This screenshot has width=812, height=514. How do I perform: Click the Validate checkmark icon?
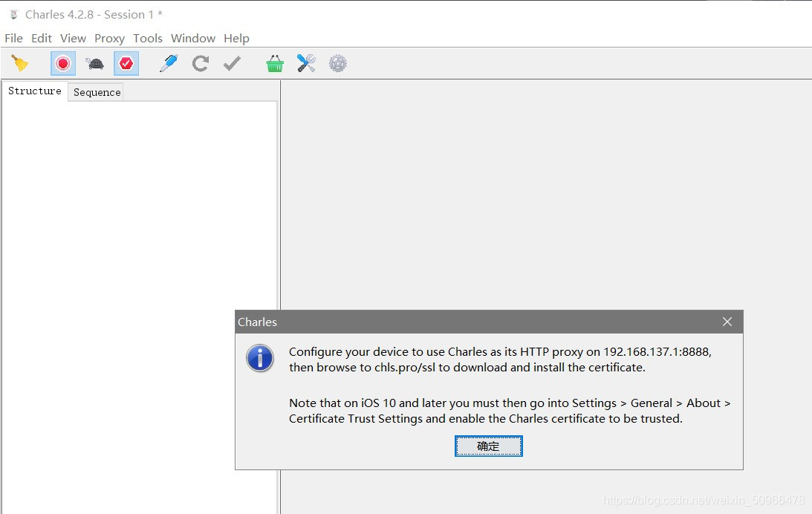coord(232,64)
